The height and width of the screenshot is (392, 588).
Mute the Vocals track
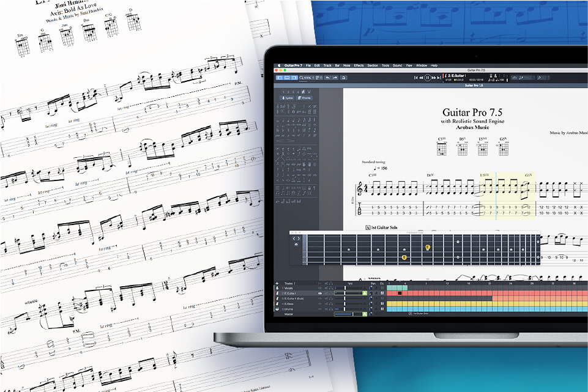pyautogui.click(x=326, y=288)
